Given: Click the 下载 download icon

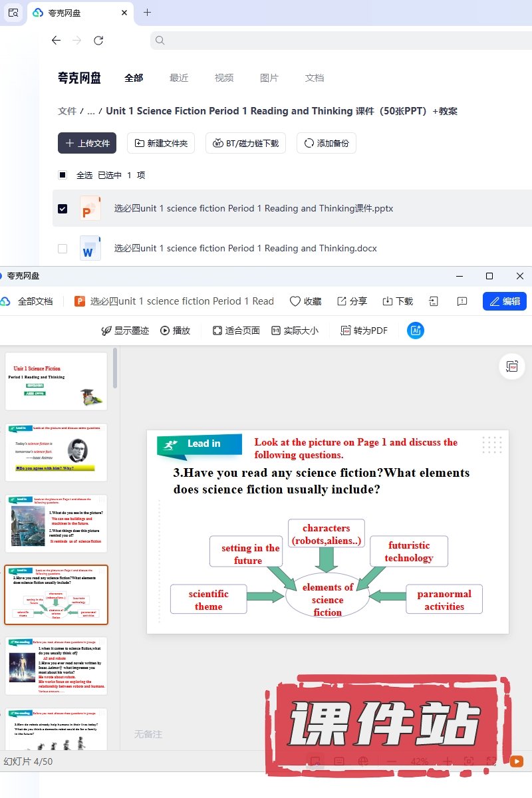Looking at the screenshot, I should pyautogui.click(x=388, y=301).
